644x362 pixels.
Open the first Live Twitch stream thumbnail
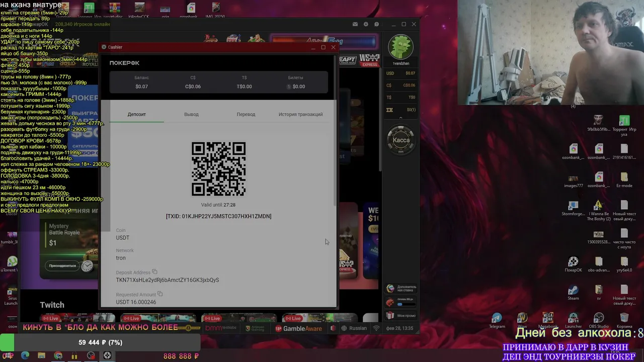77,318
